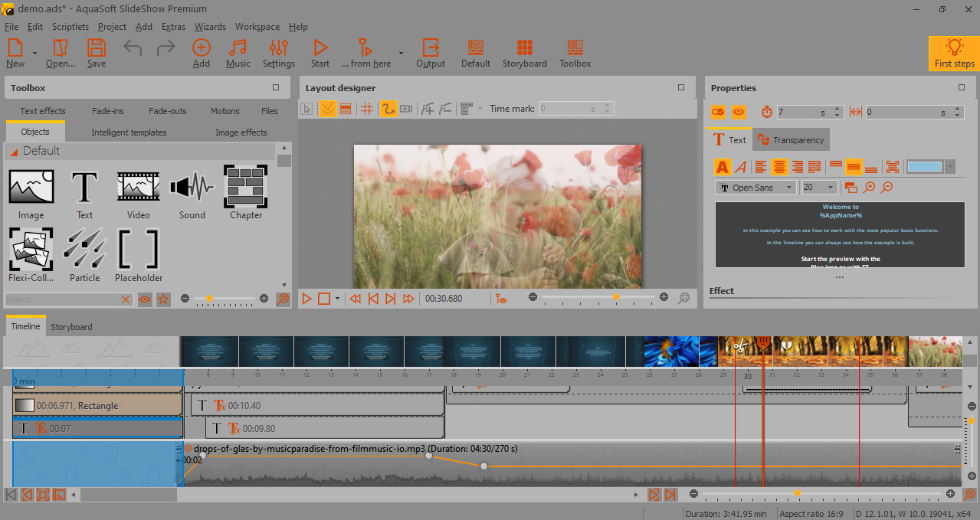Switch to Text effects tab in Toolbox

[43, 111]
